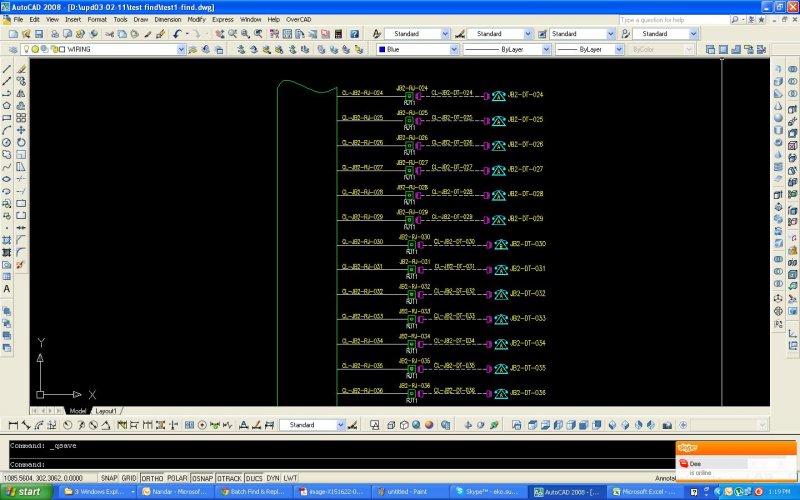Open the bottom toolbar Standard dropdown
This screenshot has width=800, height=500.
[x=341, y=425]
